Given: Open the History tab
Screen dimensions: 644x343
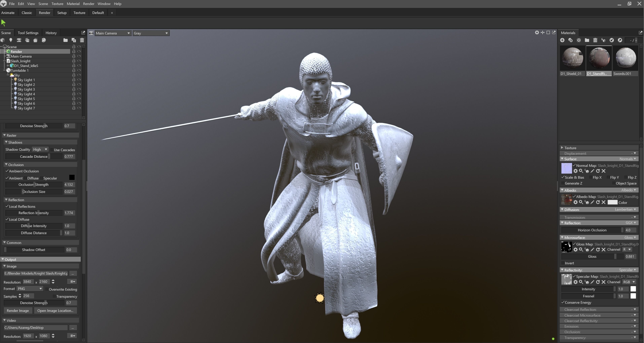Looking at the screenshot, I should [x=51, y=33].
